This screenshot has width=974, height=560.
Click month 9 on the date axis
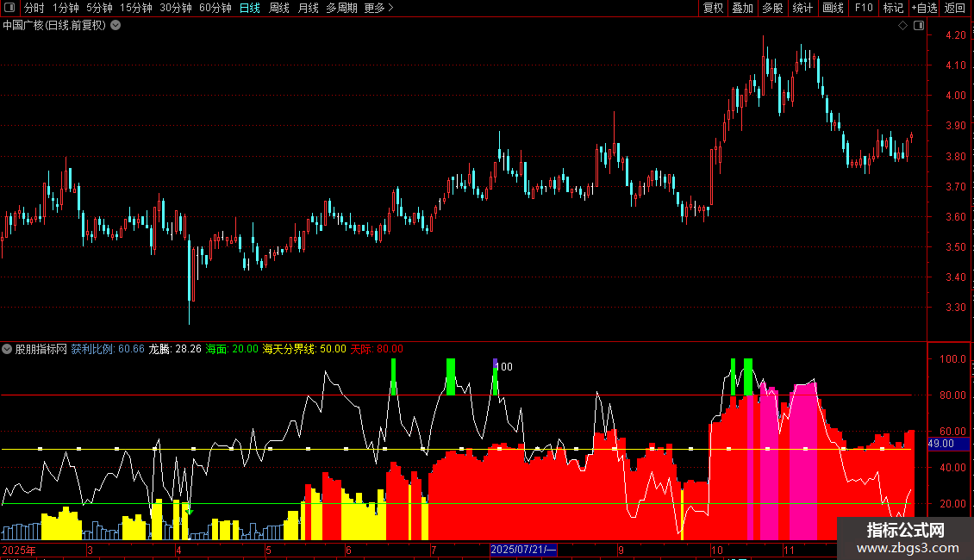621,550
